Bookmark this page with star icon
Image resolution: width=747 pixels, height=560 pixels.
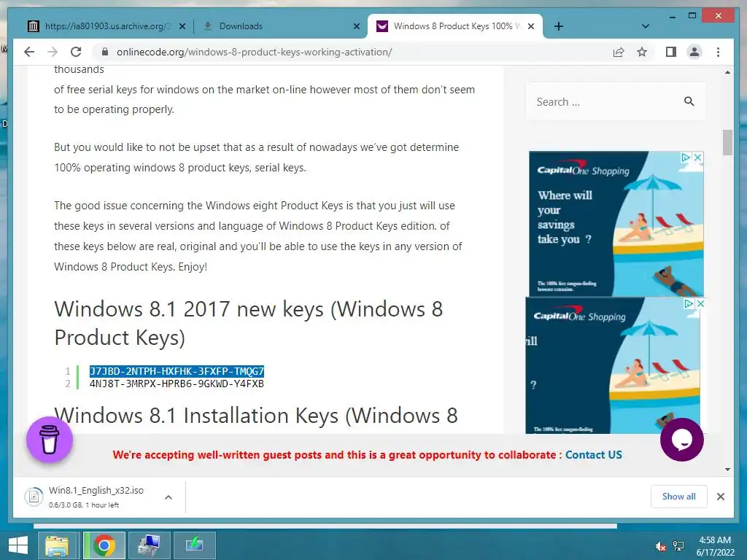[x=642, y=52]
